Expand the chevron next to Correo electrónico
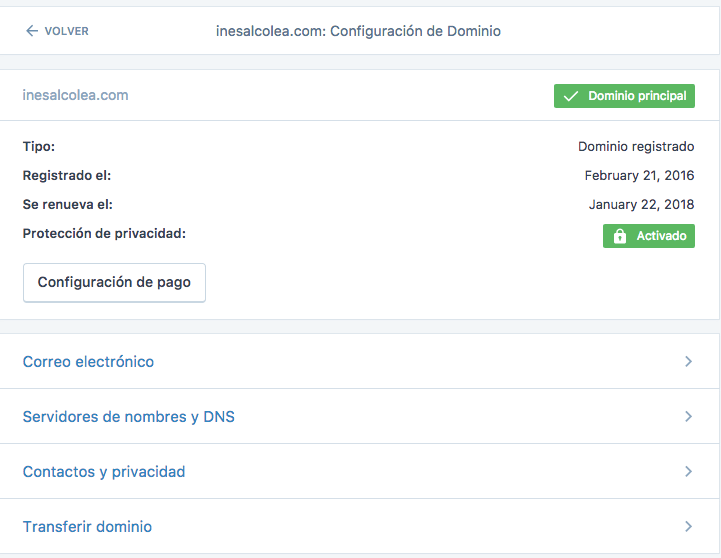Screen dimensions: 721x558 [x=688, y=361]
